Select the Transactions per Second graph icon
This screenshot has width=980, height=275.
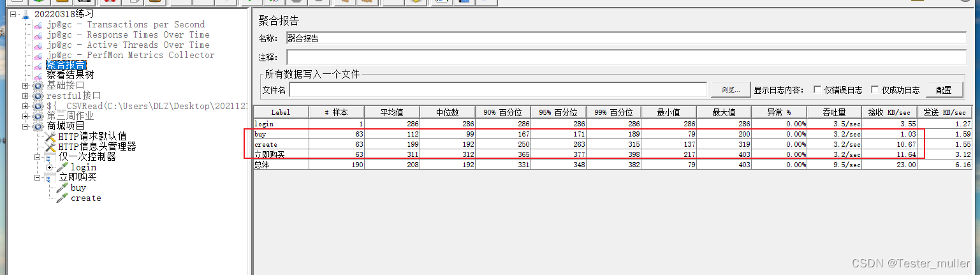tap(38, 25)
